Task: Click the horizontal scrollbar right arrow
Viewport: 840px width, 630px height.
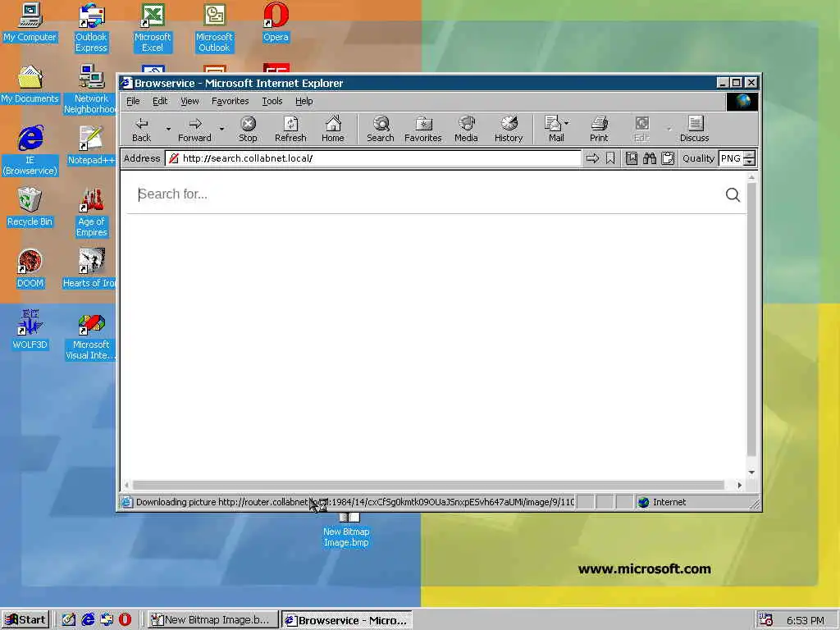Action: [x=739, y=485]
